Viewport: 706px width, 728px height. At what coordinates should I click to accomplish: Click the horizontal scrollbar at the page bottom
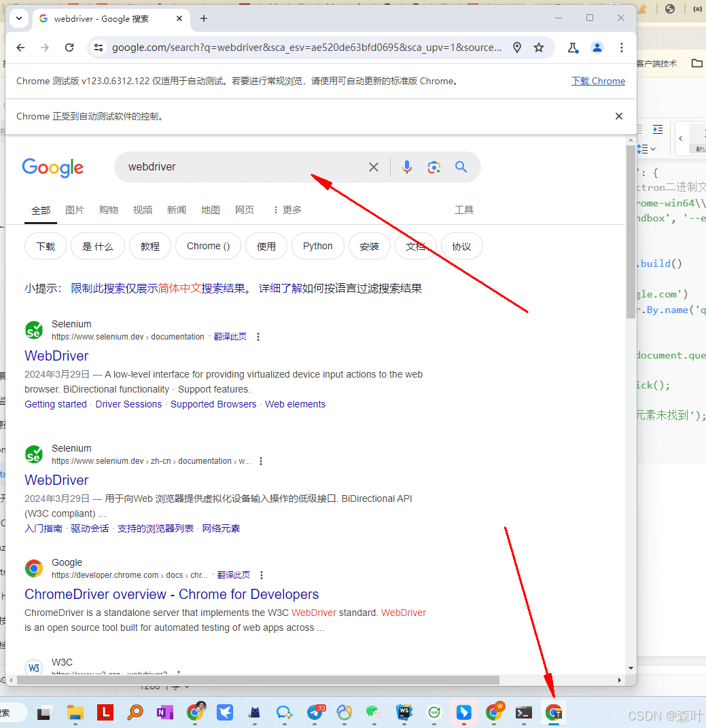[258, 680]
